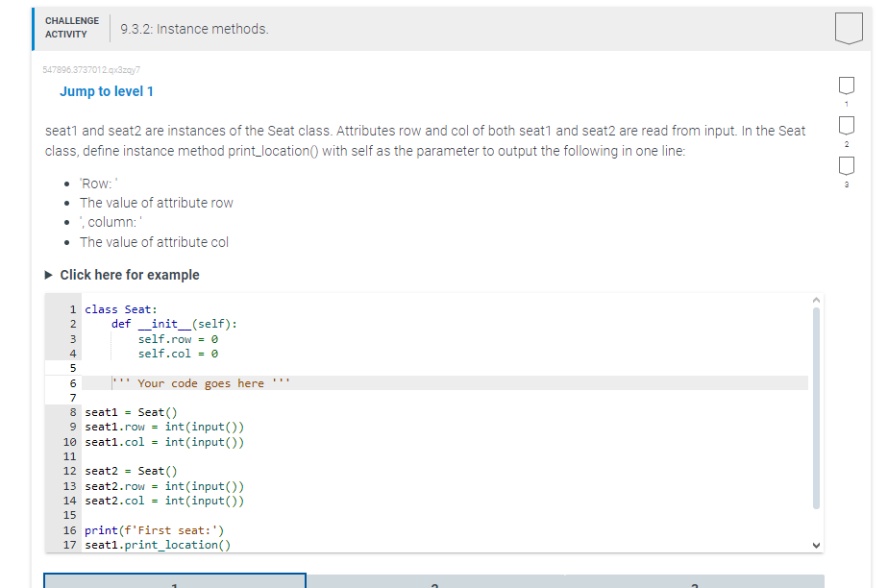Click the code editor scrollbar up arrow
Image resolution: width=888 pixels, height=588 pixels.
[816, 299]
